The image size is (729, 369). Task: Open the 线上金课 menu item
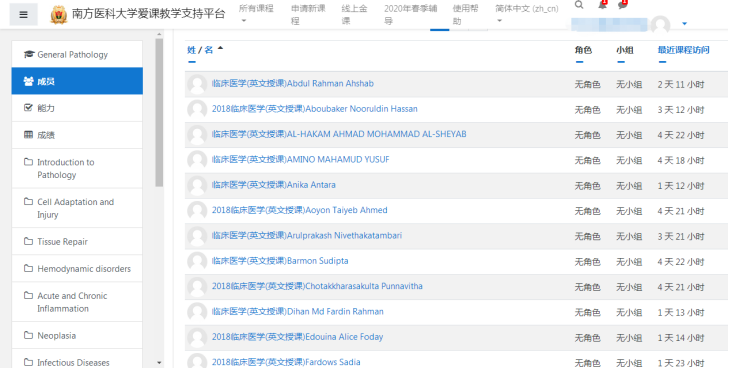point(354,14)
